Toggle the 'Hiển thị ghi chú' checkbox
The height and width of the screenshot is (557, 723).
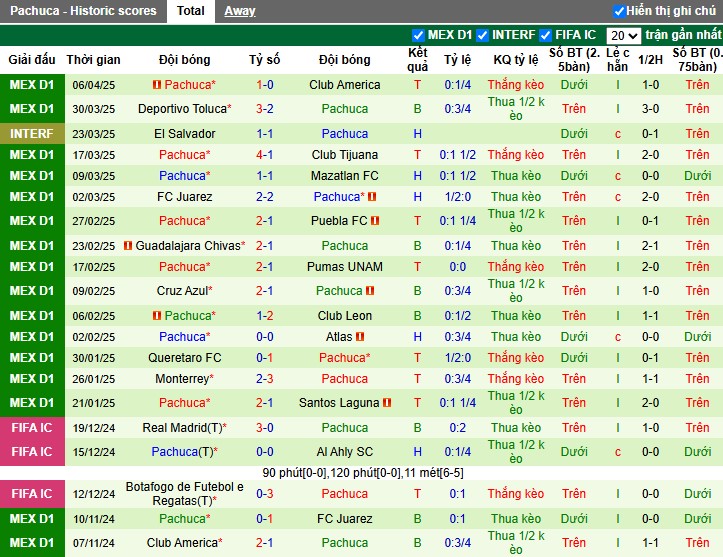619,11
